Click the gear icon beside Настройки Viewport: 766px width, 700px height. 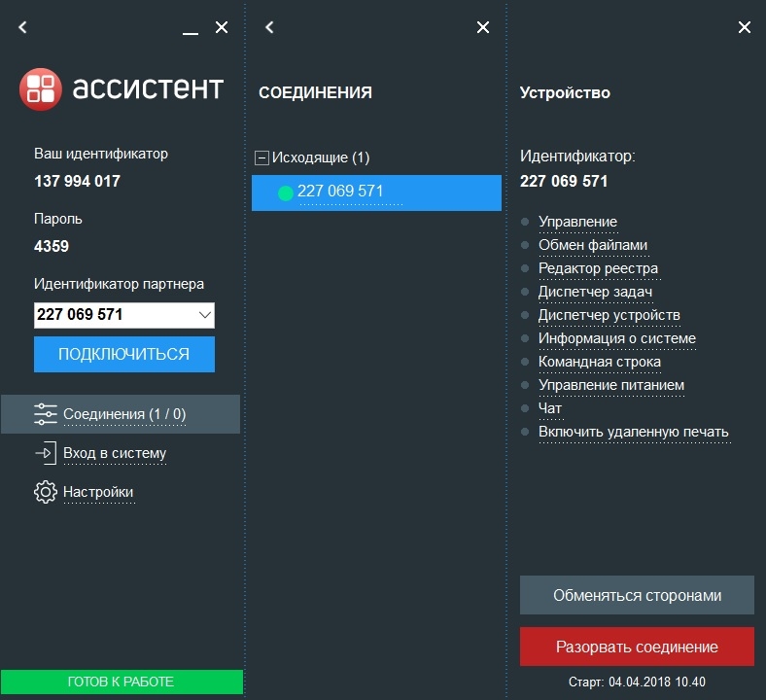pyautogui.click(x=46, y=491)
